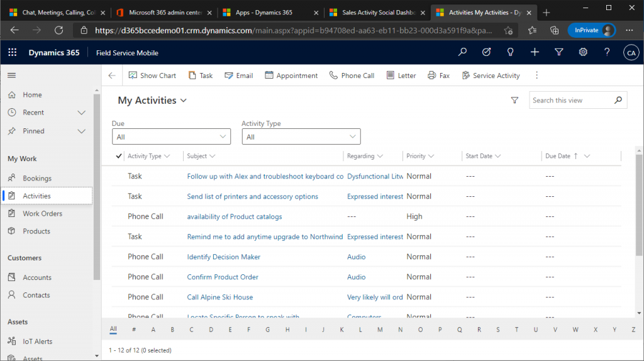Screen dimensions: 644x361
Task: Go to Work Orders in sidebar
Action: click(x=42, y=214)
